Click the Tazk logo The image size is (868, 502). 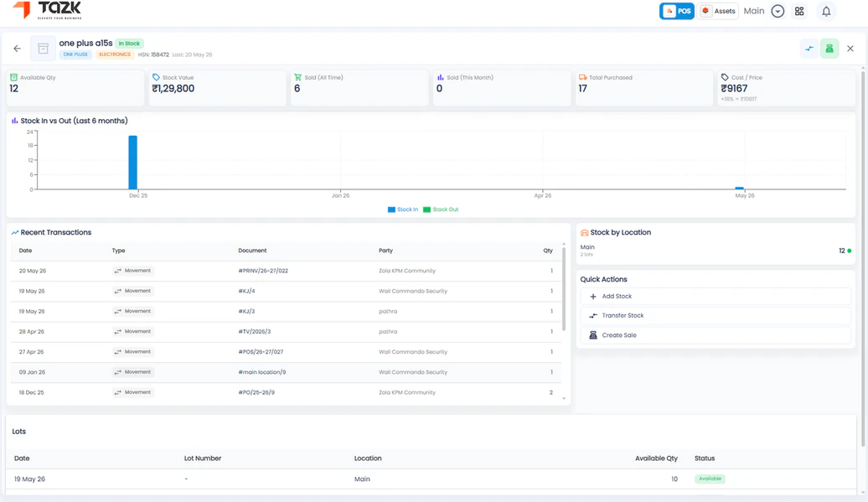click(x=48, y=10)
